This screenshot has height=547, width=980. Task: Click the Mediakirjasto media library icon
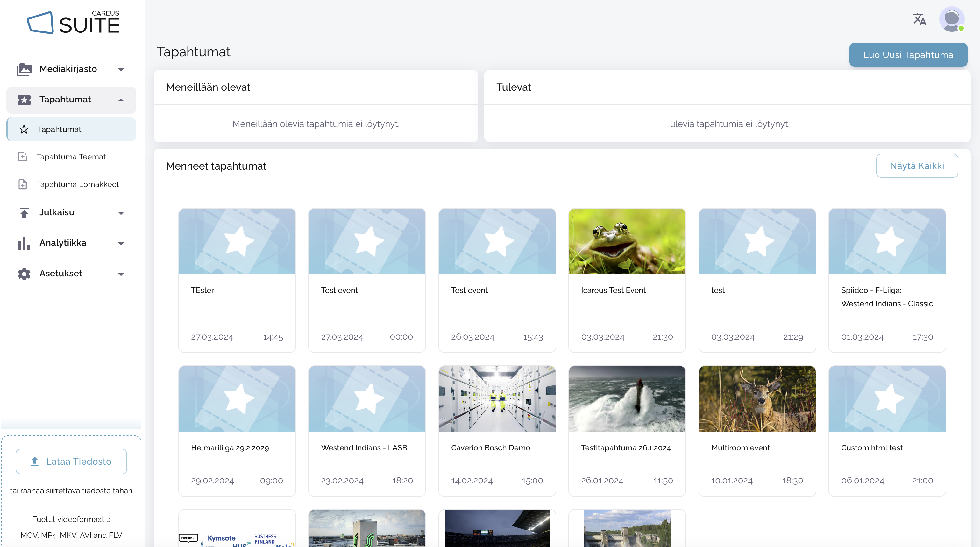(24, 69)
